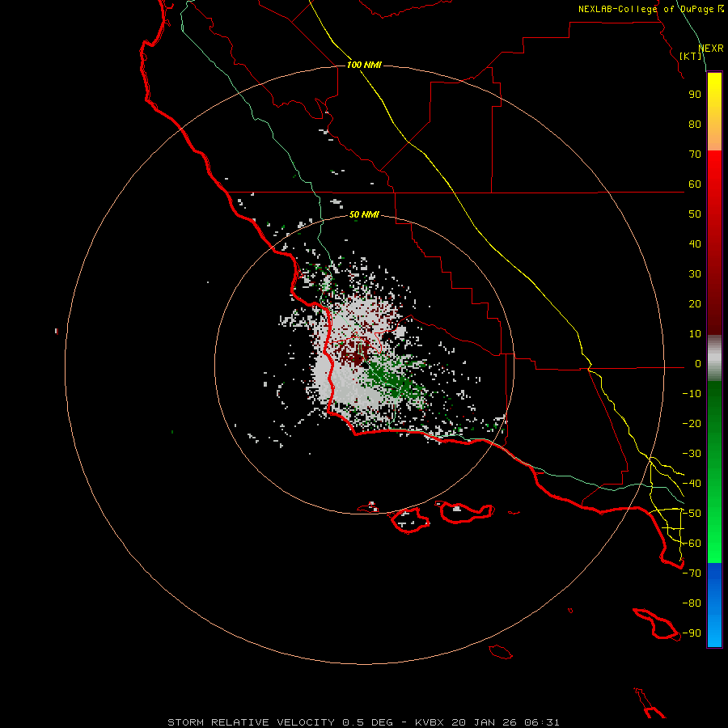Select the -30 scale value

coord(692,454)
